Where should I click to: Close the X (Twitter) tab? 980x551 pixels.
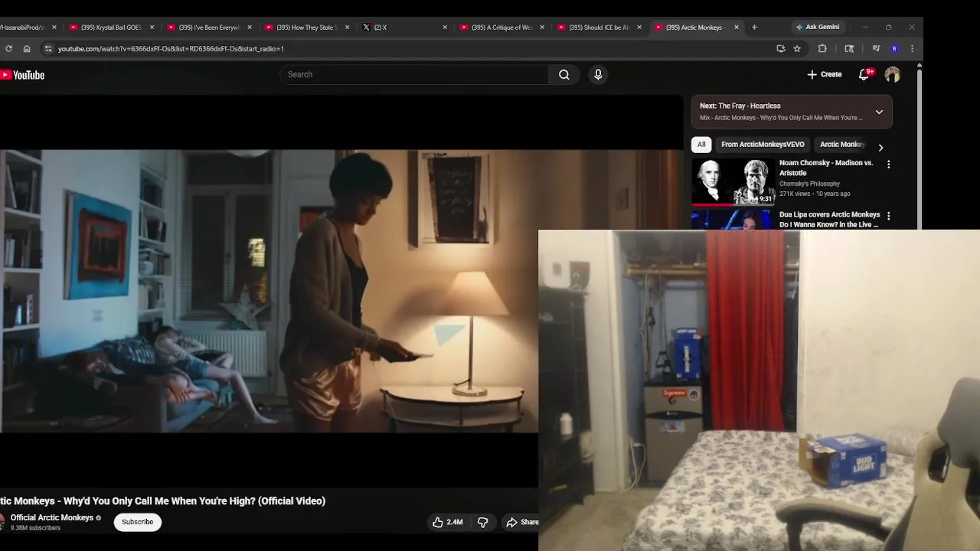[445, 27]
